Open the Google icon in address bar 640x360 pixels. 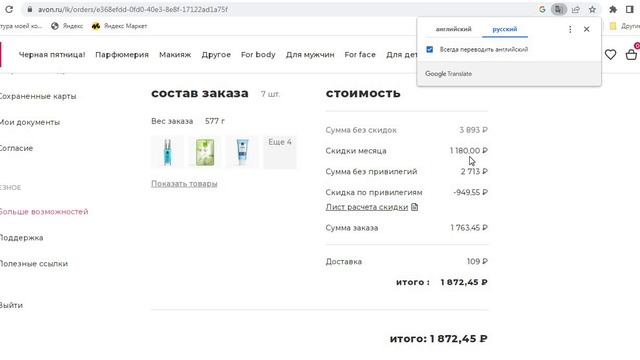coord(542,9)
